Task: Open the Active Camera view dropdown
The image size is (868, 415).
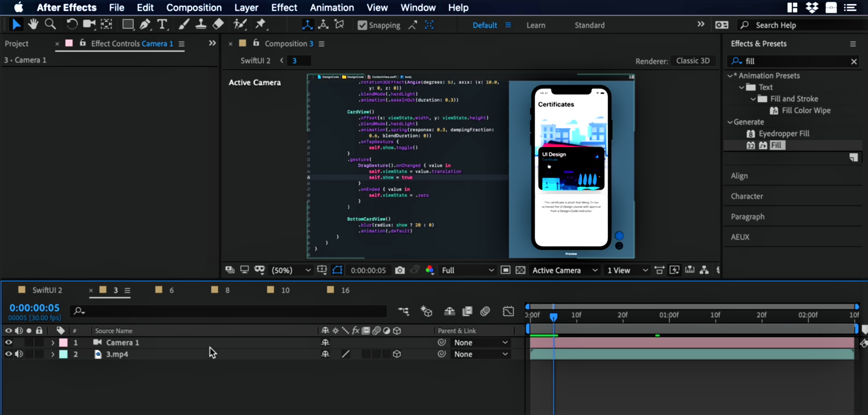Action: point(564,270)
